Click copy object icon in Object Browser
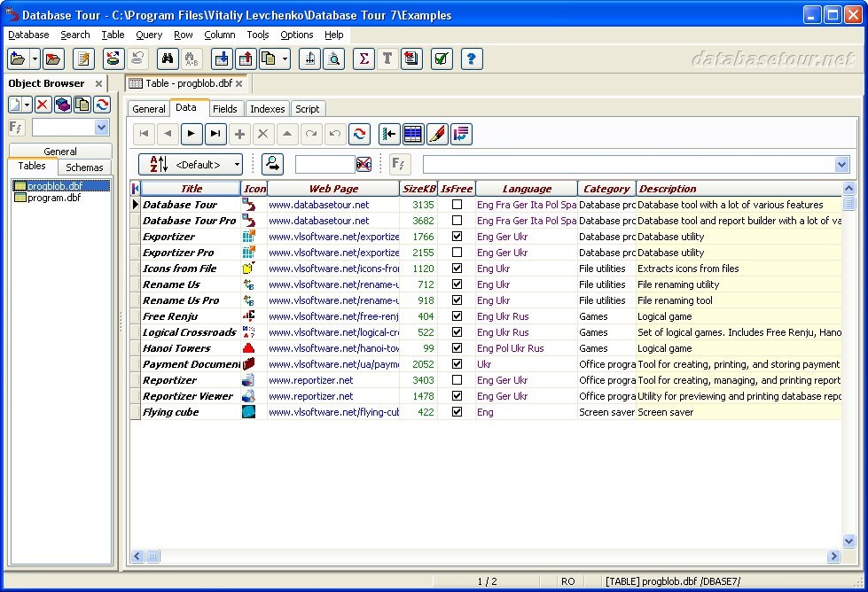This screenshot has height=592, width=868. [82, 105]
